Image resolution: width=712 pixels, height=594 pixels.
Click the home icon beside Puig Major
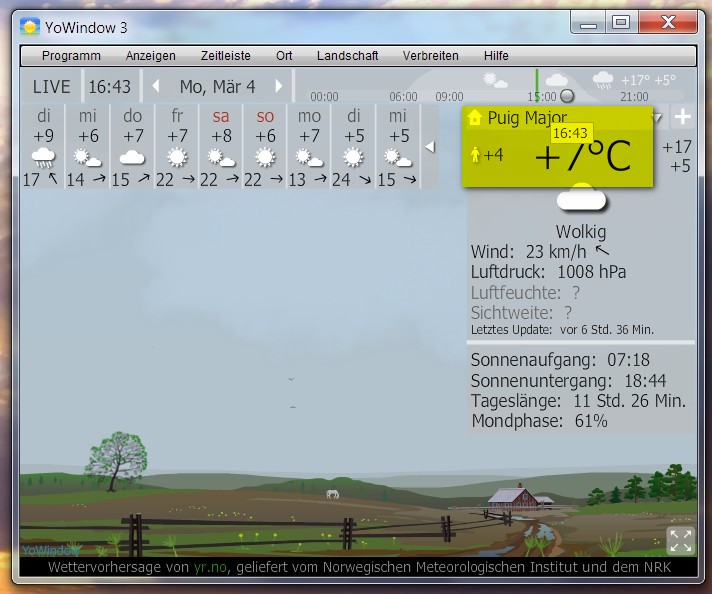click(x=475, y=118)
